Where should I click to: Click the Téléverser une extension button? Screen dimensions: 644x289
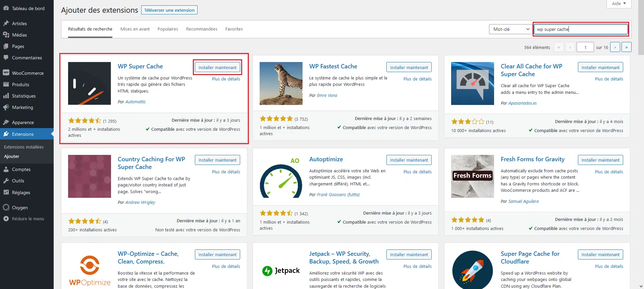[169, 10]
